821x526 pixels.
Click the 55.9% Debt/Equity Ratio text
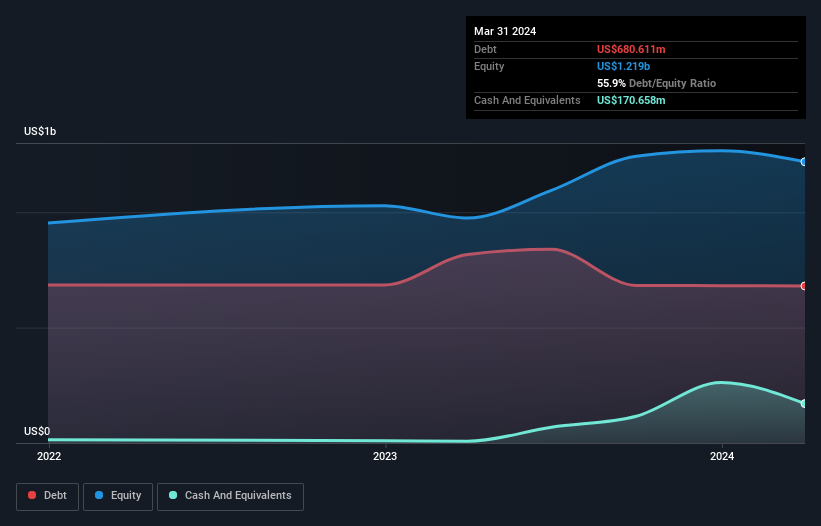657,83
